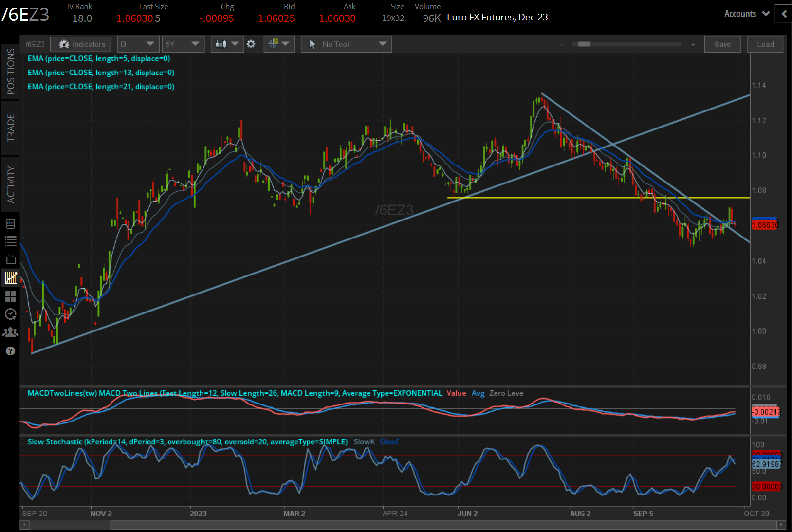Click the clock history icon
792x532 pixels.
[x=10, y=314]
